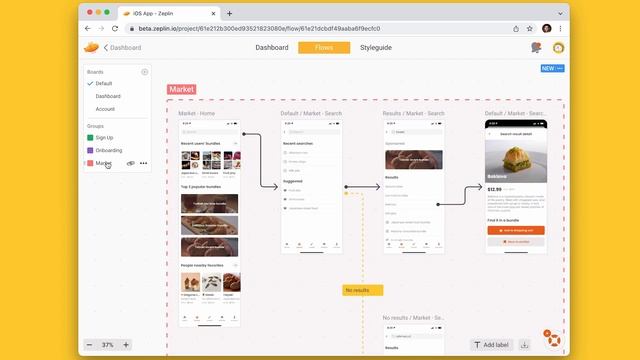The height and width of the screenshot is (360, 640).
Task: Toggle visibility of the Market group
Action: 131,163
